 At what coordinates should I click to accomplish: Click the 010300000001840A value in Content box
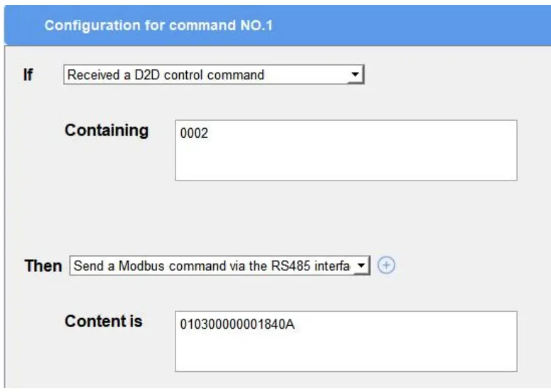tap(237, 324)
